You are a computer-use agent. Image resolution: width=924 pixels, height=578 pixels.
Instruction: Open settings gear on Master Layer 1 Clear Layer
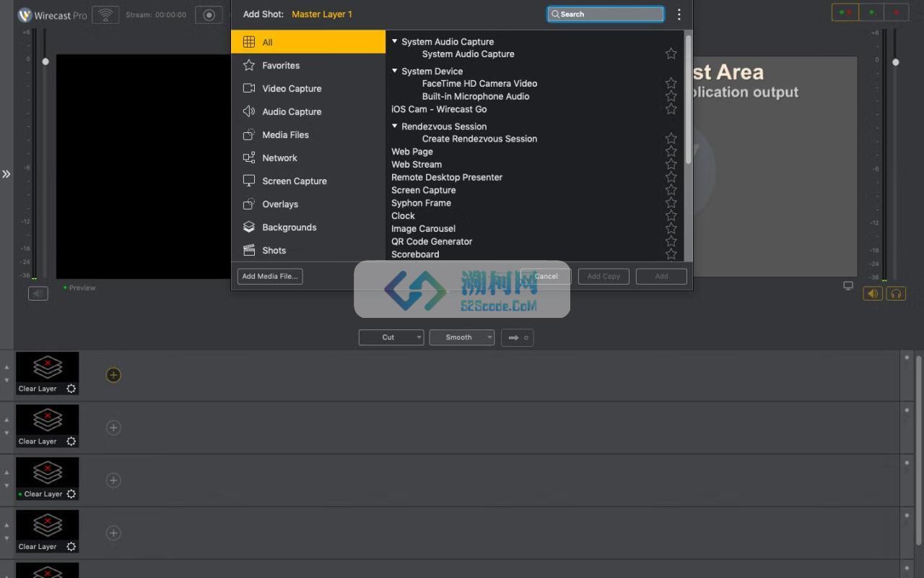pos(71,389)
